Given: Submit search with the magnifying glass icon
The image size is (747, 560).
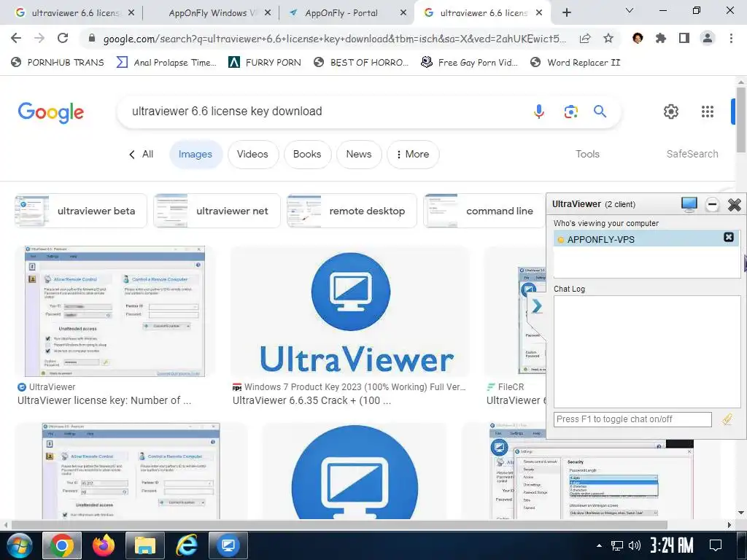Looking at the screenshot, I should [600, 112].
